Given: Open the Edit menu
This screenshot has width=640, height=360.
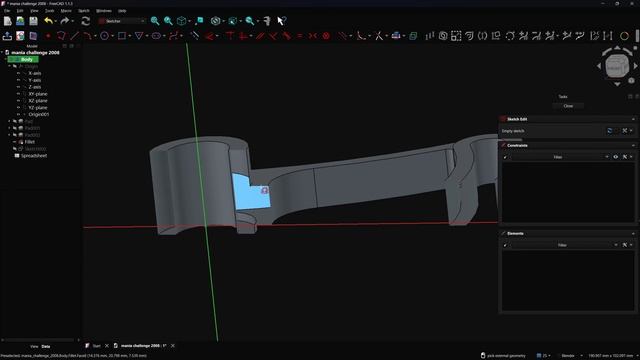Looking at the screenshot, I should point(20,11).
